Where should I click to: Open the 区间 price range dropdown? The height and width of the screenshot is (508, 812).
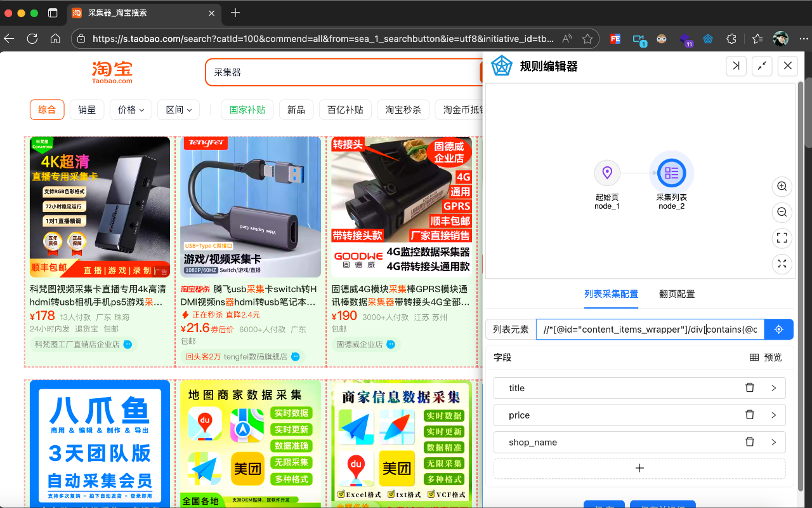click(x=179, y=109)
